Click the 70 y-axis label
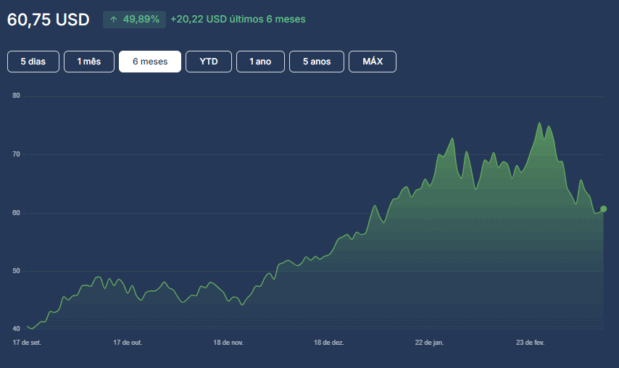 (x=16, y=154)
